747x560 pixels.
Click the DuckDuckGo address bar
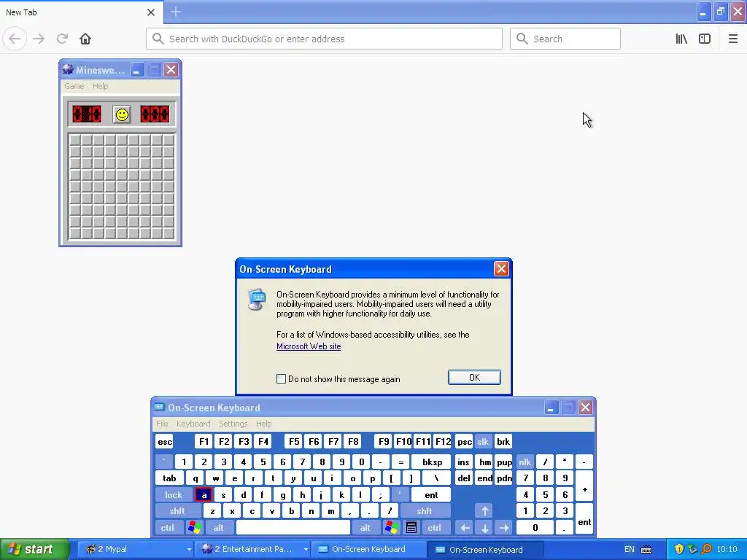pos(324,39)
